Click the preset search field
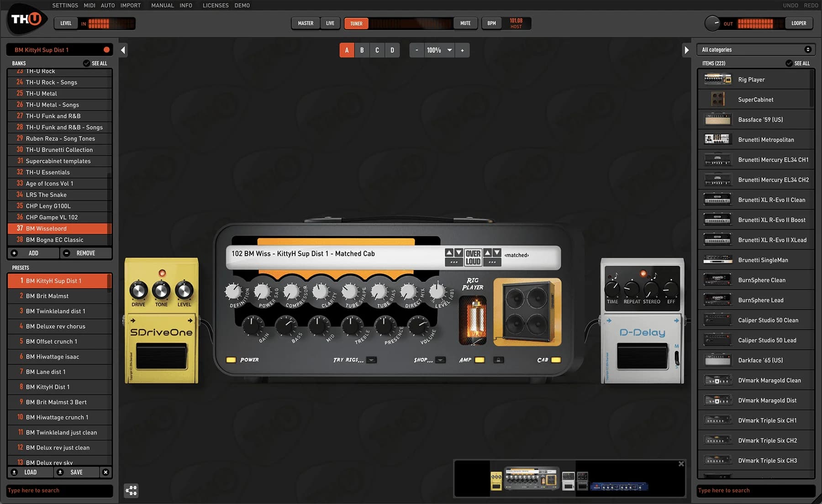 (x=59, y=490)
